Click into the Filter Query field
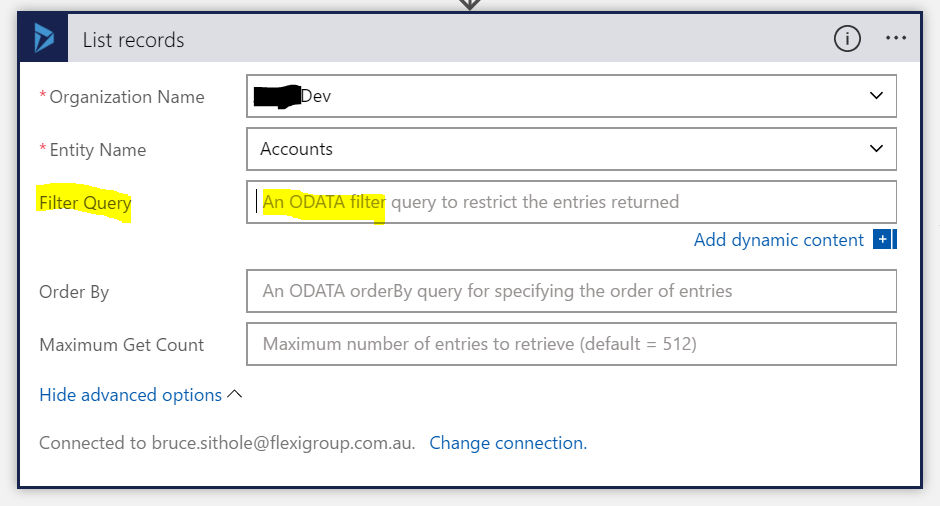This screenshot has height=506, width=940. click(x=570, y=202)
